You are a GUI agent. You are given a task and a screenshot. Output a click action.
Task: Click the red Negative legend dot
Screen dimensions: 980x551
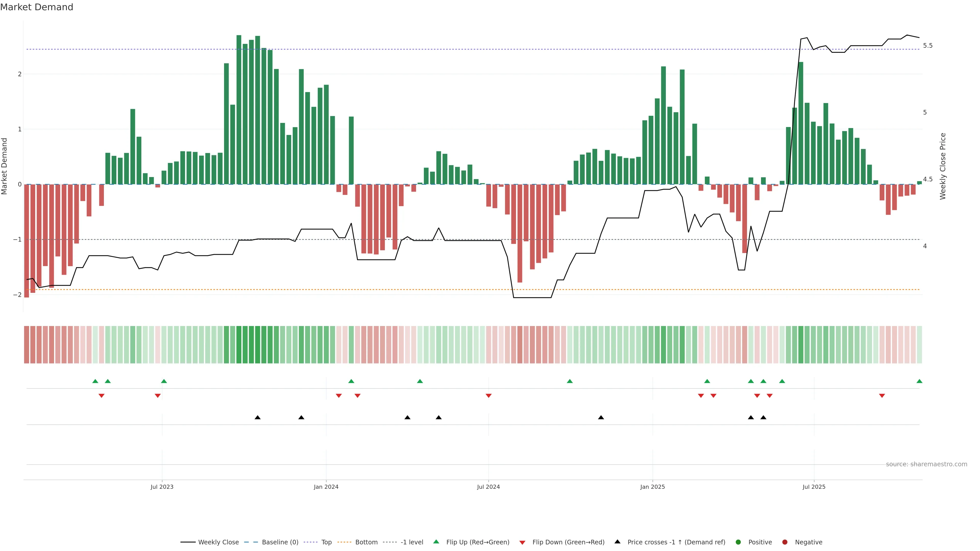(785, 542)
